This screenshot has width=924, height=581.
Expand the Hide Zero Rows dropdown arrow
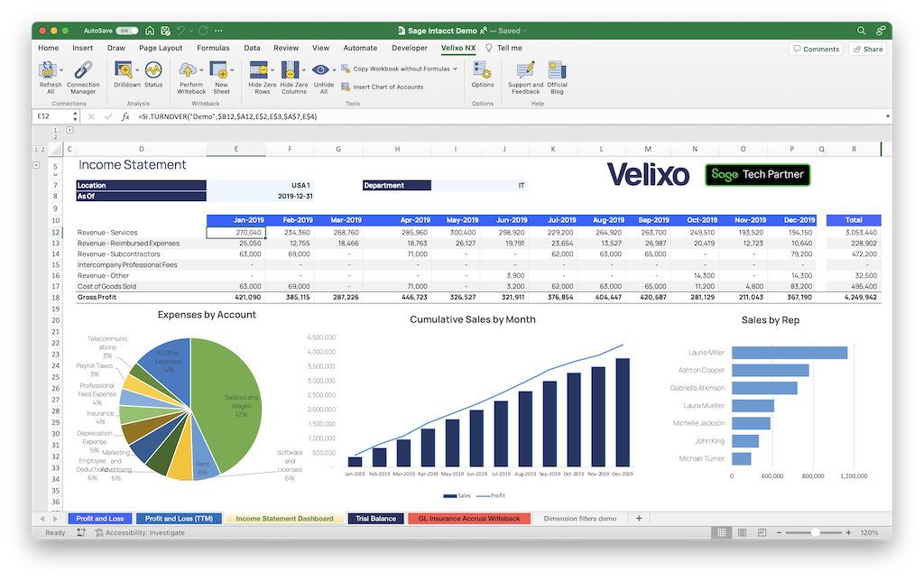[273, 70]
